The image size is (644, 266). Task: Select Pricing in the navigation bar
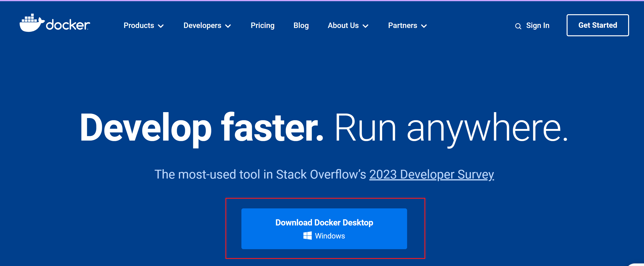point(262,25)
